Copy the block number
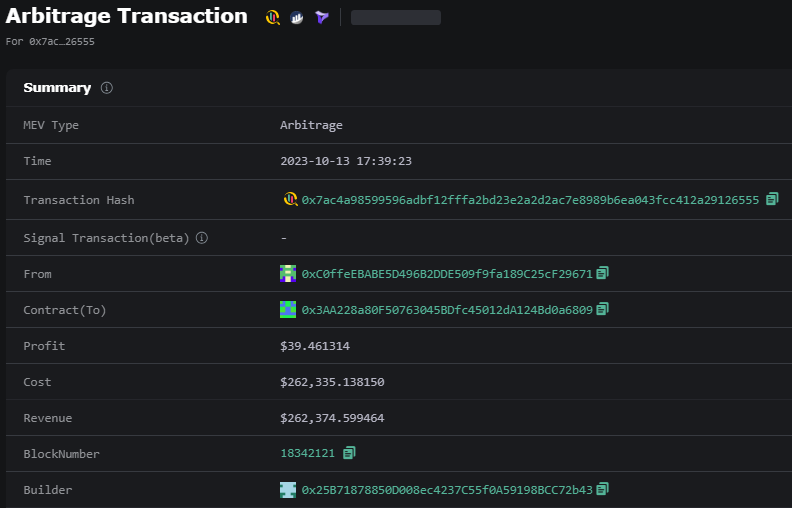This screenshot has height=508, width=792. pos(349,453)
